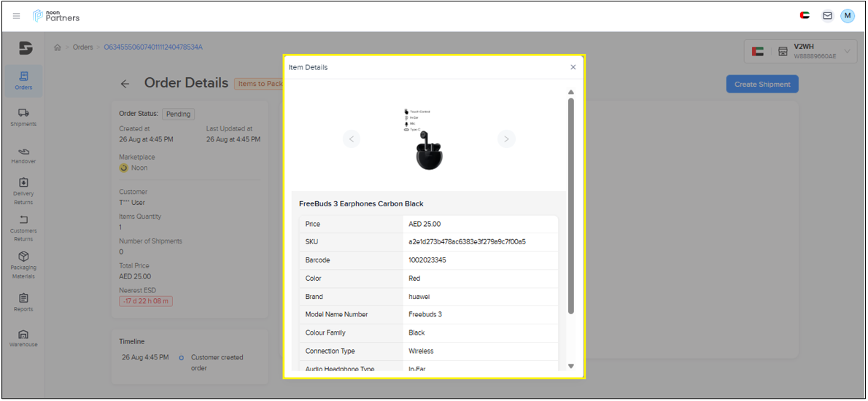Click the customer name T*** User
This screenshot has height=401, width=868.
click(132, 203)
